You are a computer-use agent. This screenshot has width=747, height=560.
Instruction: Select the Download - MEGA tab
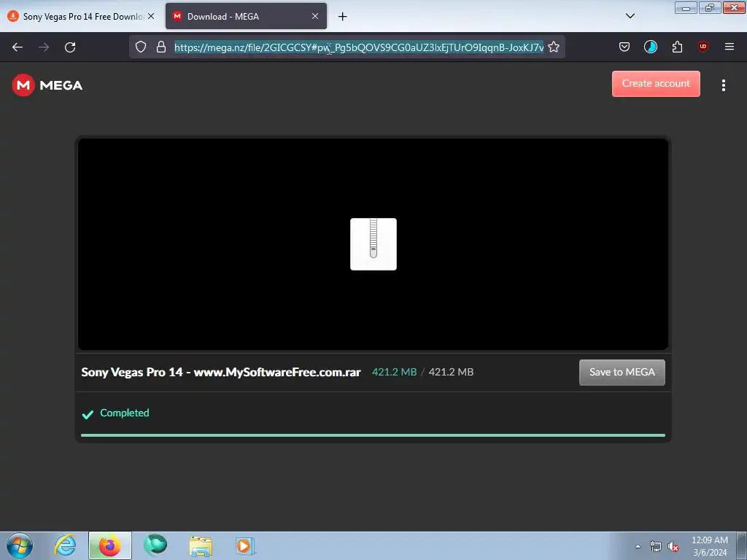pyautogui.click(x=246, y=16)
